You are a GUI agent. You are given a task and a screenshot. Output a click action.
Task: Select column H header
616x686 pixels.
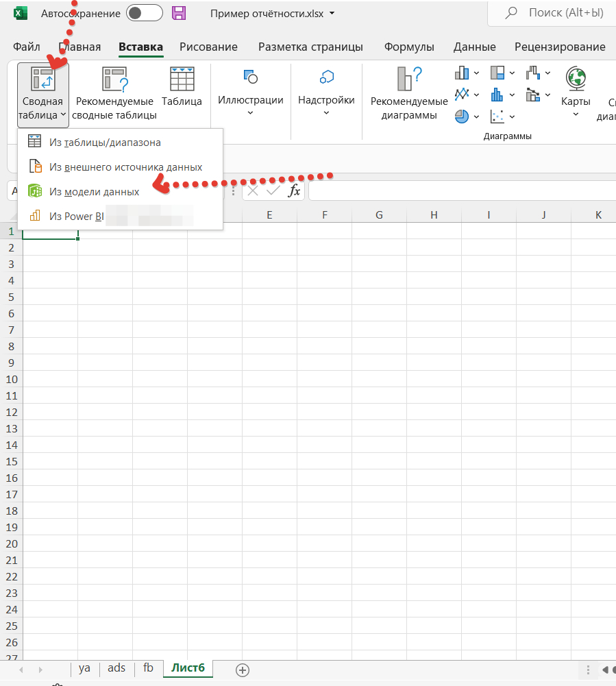(x=434, y=215)
